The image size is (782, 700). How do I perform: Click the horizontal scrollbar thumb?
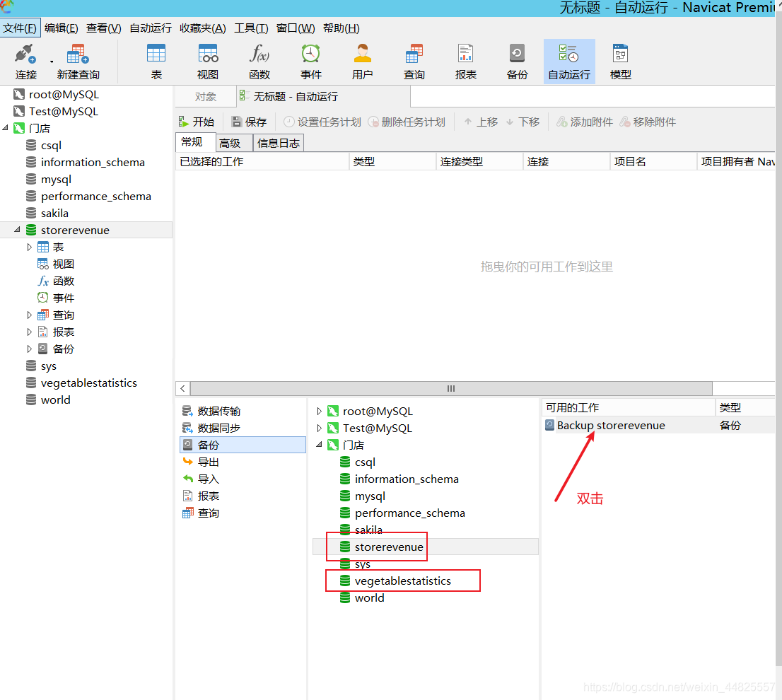pos(451,388)
